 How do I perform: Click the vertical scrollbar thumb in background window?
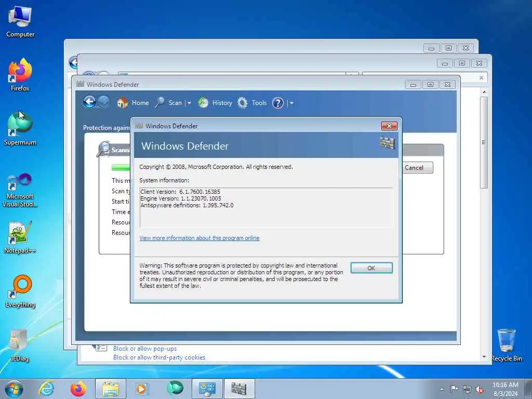click(484, 142)
